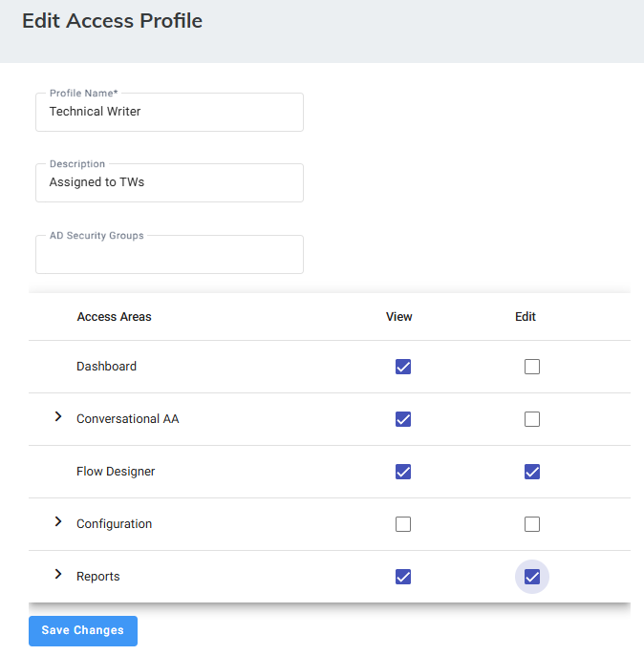Screen dimensions: 644x655
Task: Click the Save Changes button
Action: (83, 631)
